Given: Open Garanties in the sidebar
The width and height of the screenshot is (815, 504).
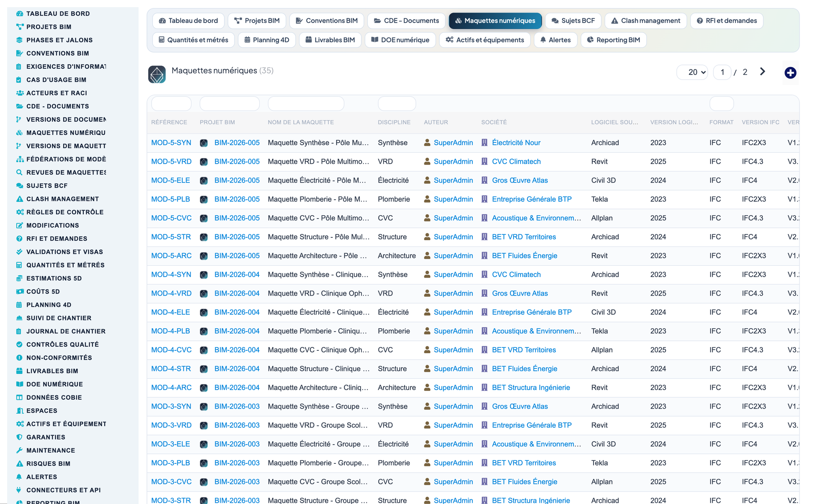Looking at the screenshot, I should (46, 437).
